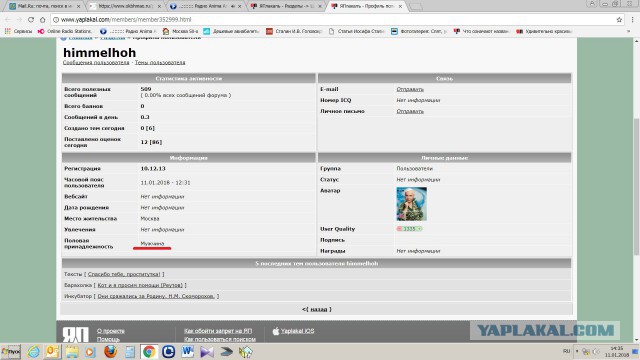Click the ЯП logo in the footer
Screen dimensions: 640x360
coord(76,335)
